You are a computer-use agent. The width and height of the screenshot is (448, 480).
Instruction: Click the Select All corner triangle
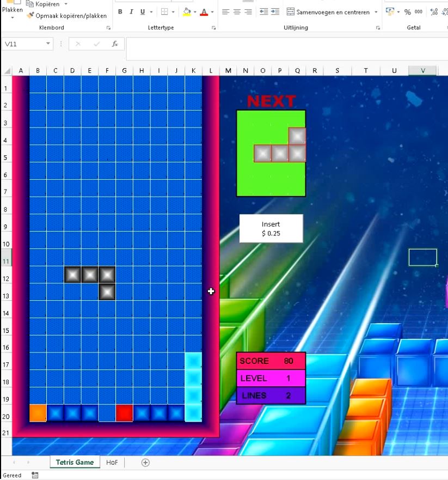point(7,71)
